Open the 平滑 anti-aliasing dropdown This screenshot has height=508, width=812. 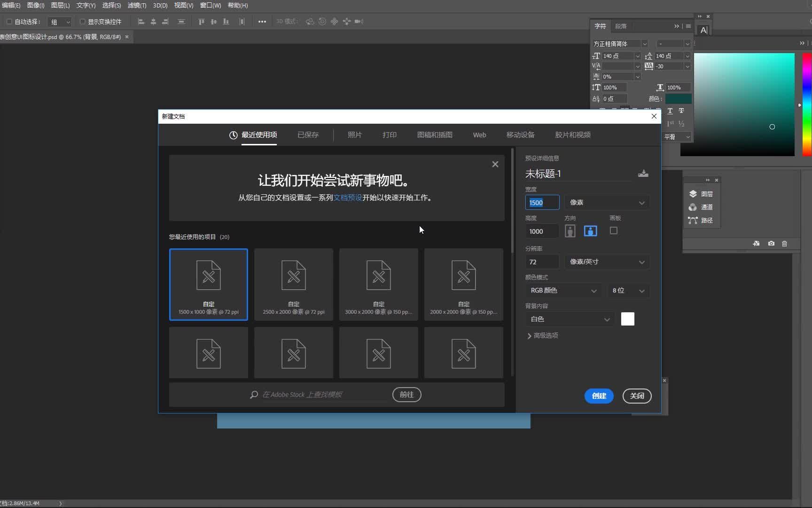pyautogui.click(x=677, y=137)
